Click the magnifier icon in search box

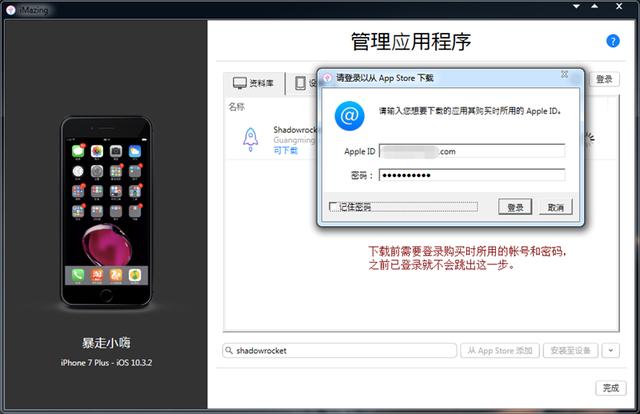click(x=229, y=350)
